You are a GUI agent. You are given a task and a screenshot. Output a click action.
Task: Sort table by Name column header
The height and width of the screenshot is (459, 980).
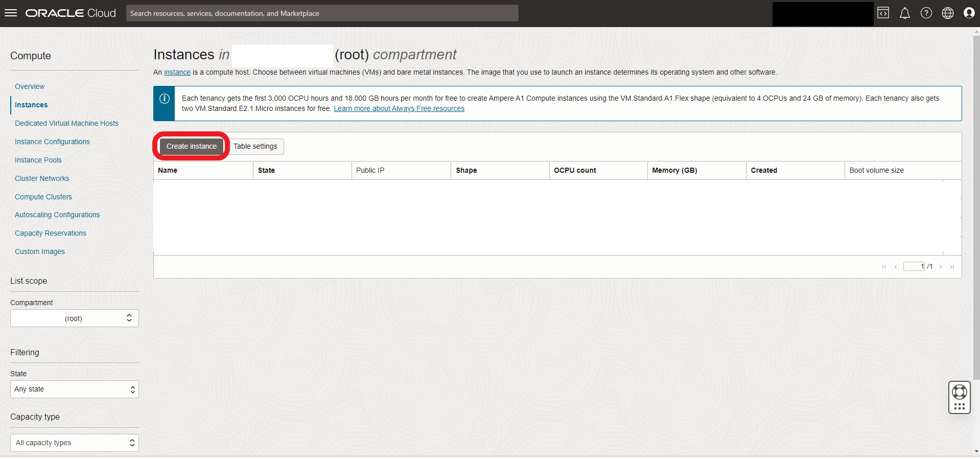pyautogui.click(x=168, y=171)
